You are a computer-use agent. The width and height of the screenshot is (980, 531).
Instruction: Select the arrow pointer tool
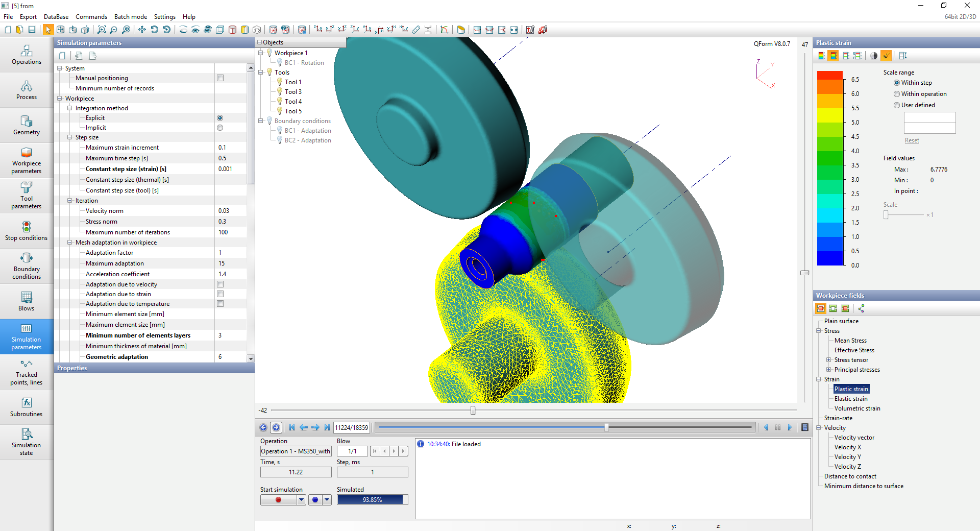(x=48, y=30)
